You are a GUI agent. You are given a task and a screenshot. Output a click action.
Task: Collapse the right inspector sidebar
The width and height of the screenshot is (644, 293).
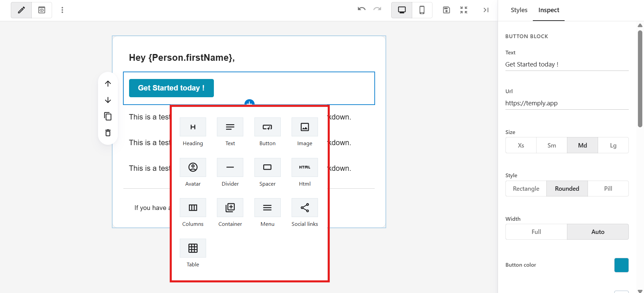point(486,10)
